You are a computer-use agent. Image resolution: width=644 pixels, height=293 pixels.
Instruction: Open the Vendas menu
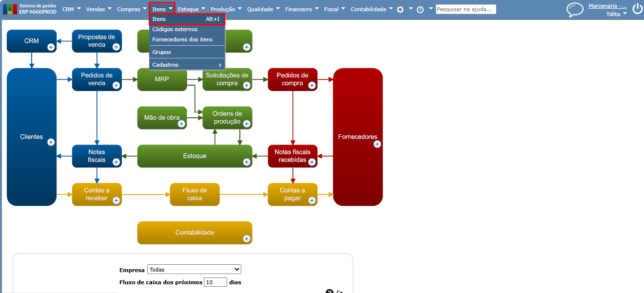(x=99, y=9)
